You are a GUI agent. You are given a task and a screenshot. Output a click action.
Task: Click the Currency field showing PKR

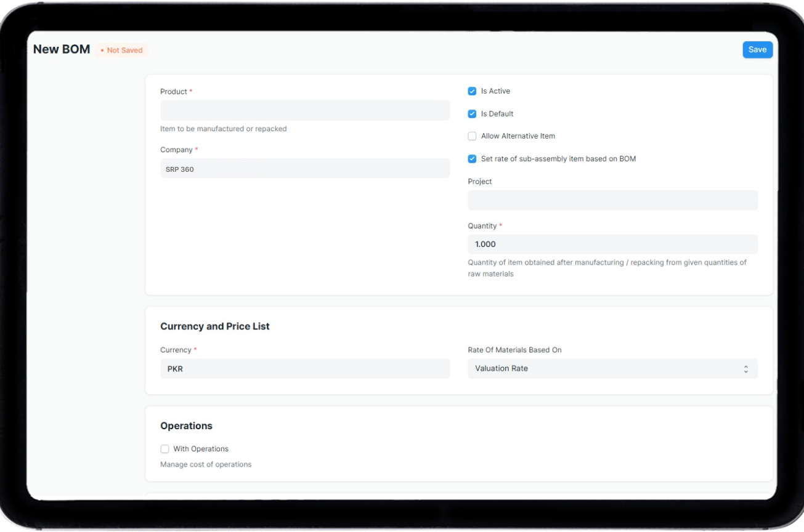[x=305, y=369]
